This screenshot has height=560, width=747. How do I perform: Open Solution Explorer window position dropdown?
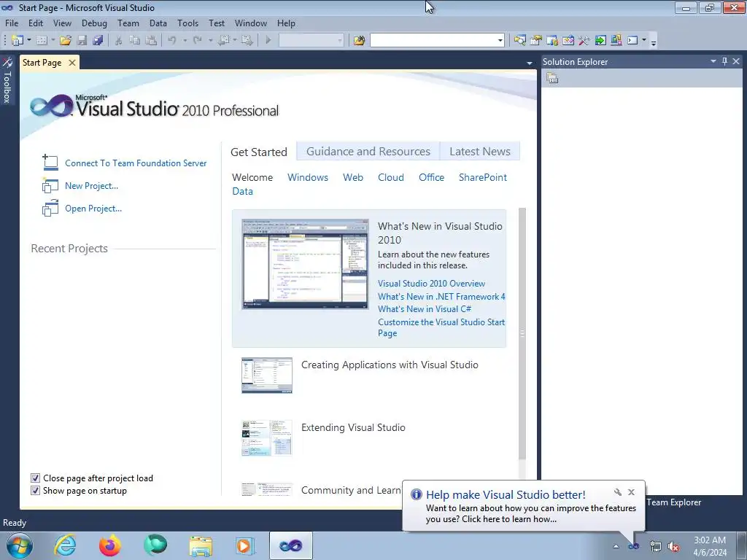coord(713,61)
